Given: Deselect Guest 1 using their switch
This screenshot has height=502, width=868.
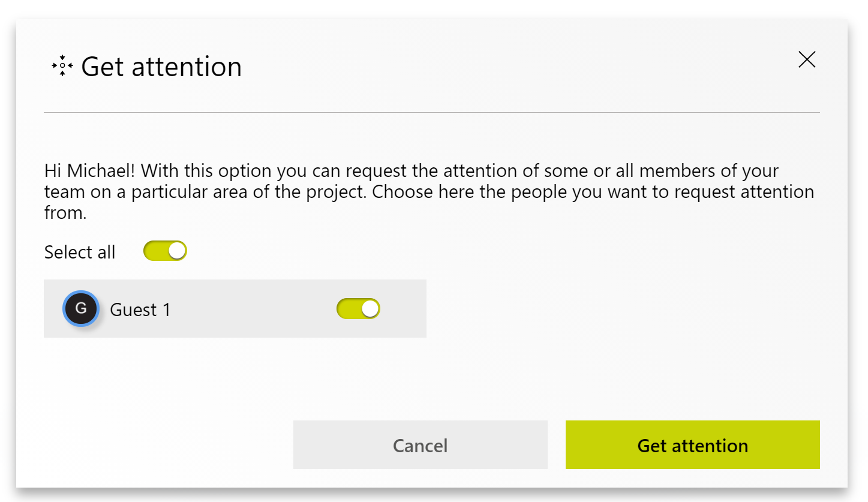Looking at the screenshot, I should (358, 308).
